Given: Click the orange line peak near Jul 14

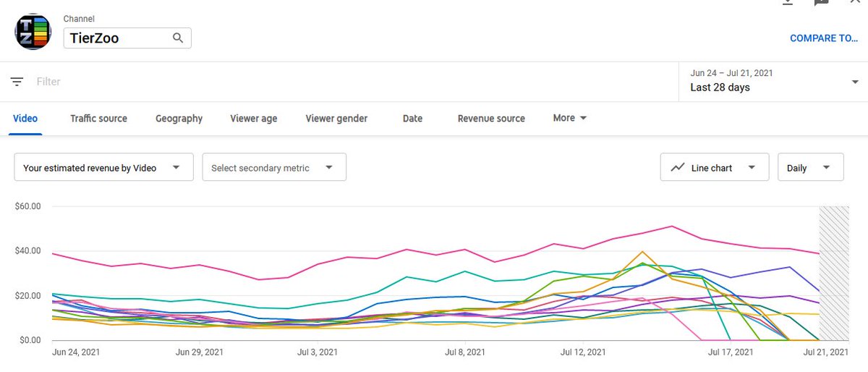Looking at the screenshot, I should 642,252.
